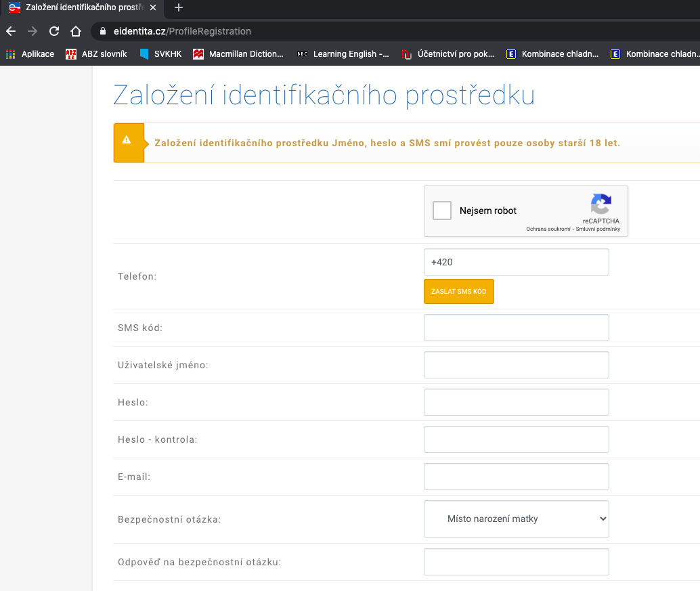Viewport: 700px width, 591px height.
Task: Open the Macmillan Dictionary bookmark
Action: point(238,54)
